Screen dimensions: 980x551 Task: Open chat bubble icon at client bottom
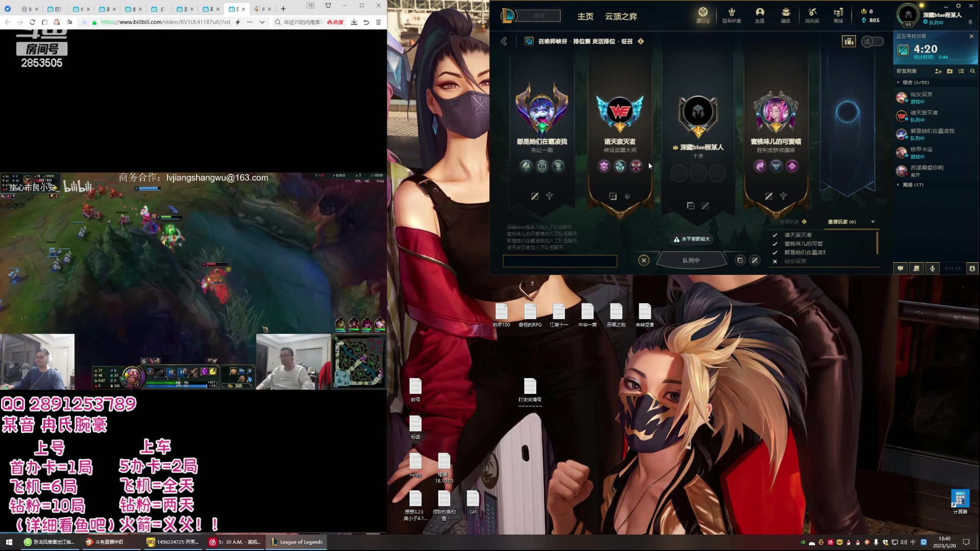coord(900,268)
